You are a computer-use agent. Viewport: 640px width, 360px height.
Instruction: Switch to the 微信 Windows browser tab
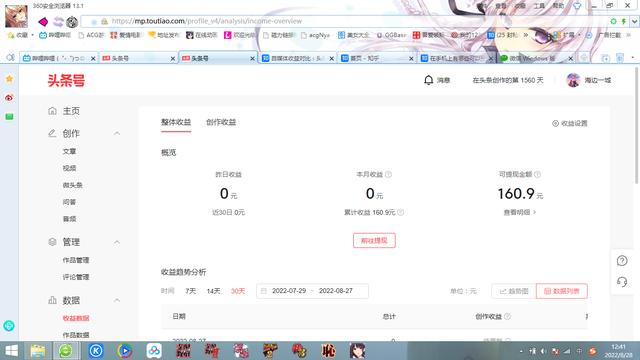[536, 58]
